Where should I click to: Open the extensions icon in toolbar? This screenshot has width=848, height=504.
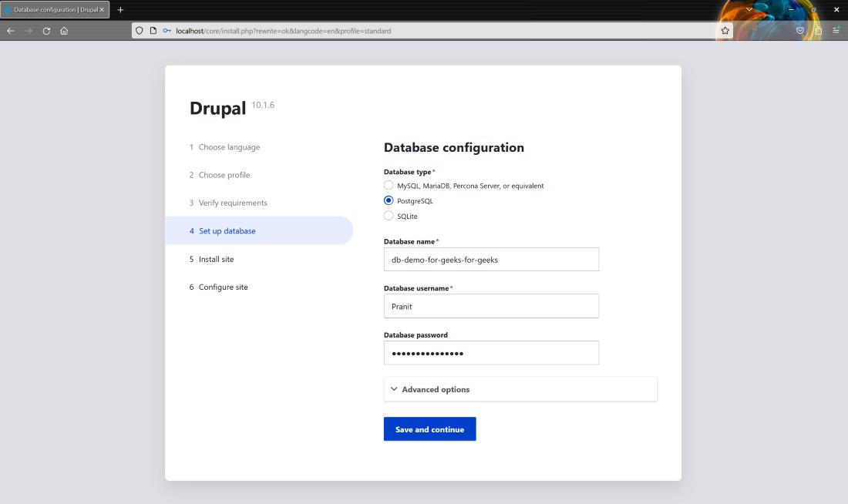coord(818,31)
